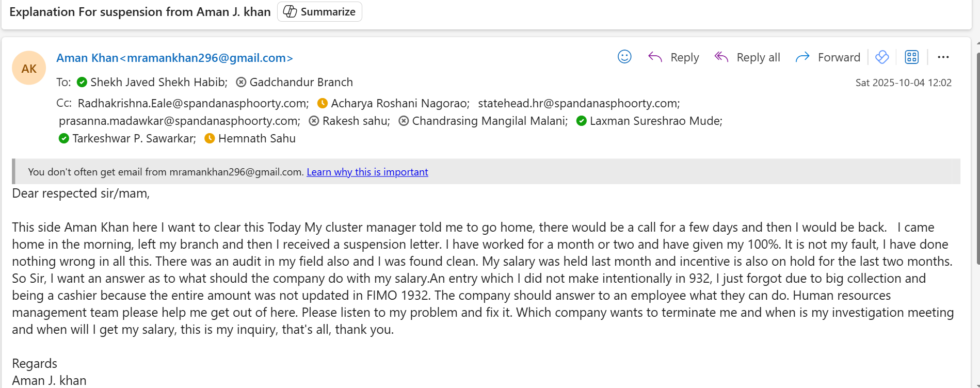Click Cc recipient Hemnath Sahu
The image size is (980, 388).
(x=256, y=138)
